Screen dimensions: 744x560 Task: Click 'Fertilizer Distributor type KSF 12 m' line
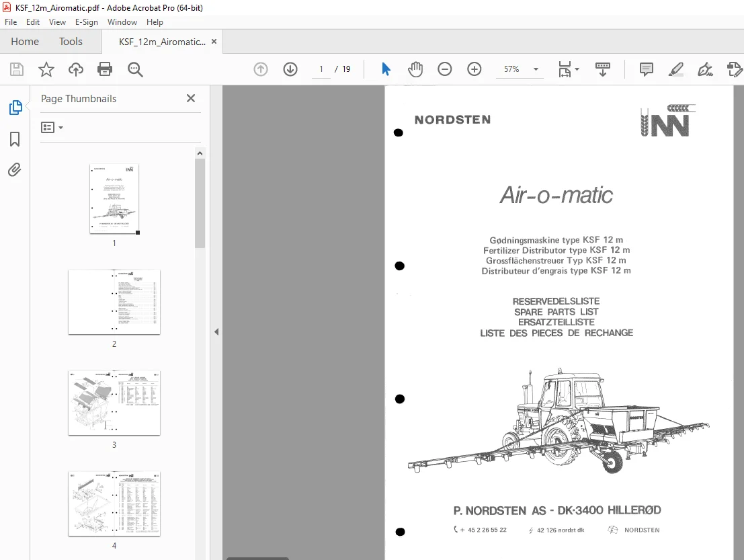[x=556, y=250]
